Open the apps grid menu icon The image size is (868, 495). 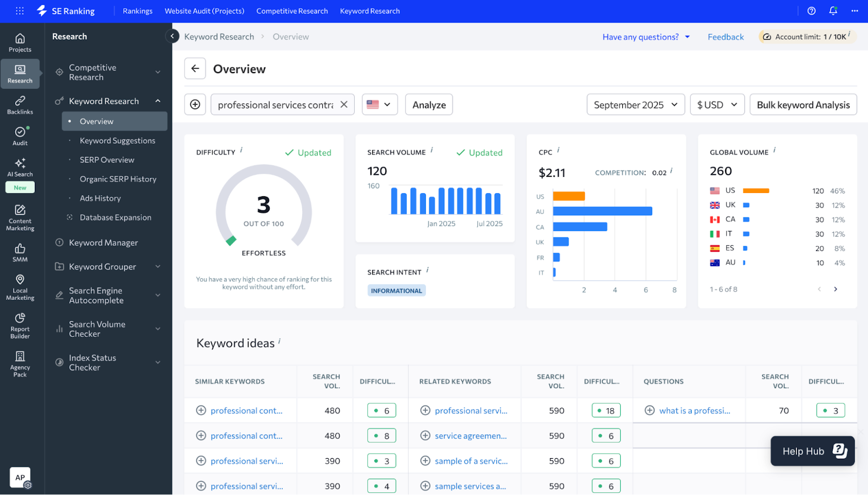coord(20,11)
